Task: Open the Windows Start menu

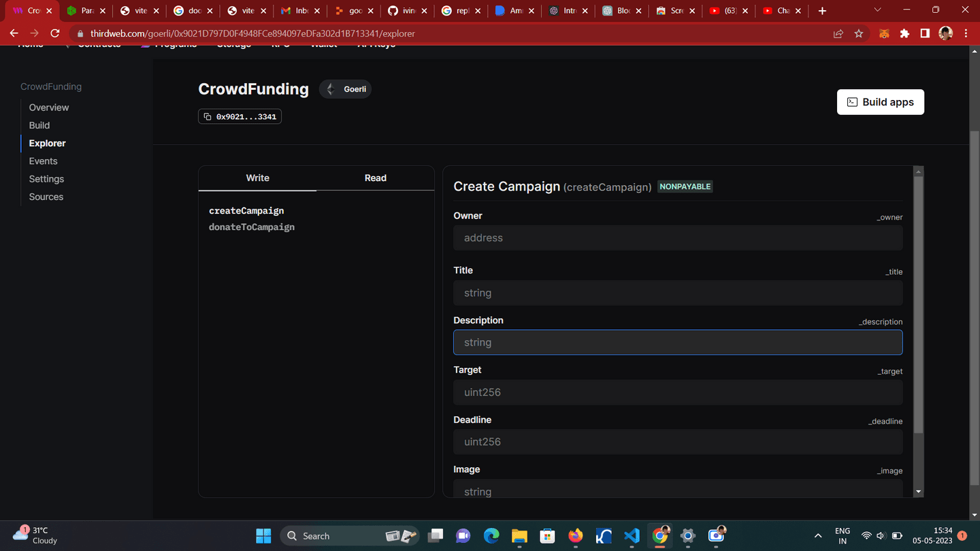Action: (263, 536)
